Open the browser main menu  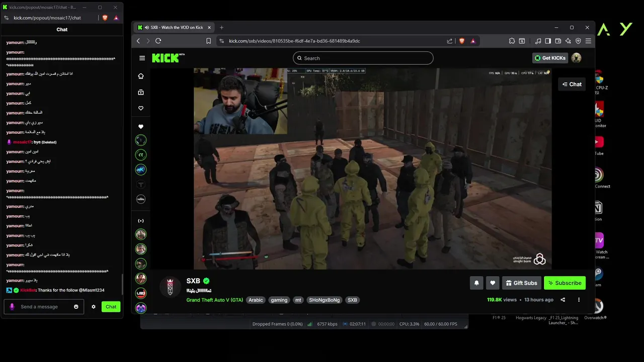pos(588,41)
